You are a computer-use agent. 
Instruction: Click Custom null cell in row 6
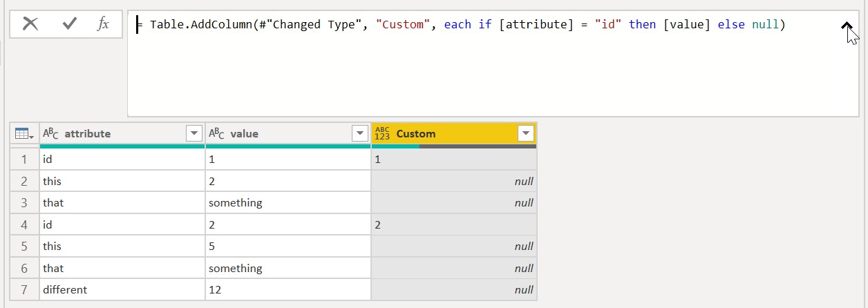tap(454, 268)
